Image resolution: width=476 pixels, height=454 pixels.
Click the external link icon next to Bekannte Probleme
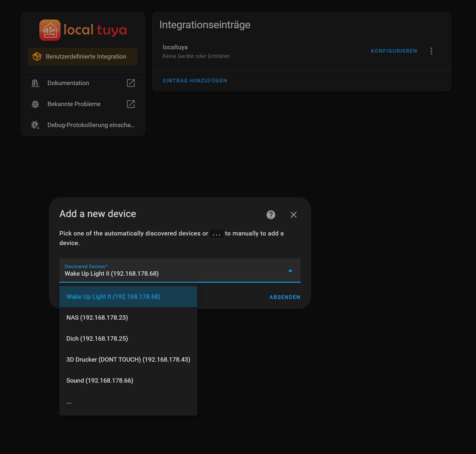[131, 104]
